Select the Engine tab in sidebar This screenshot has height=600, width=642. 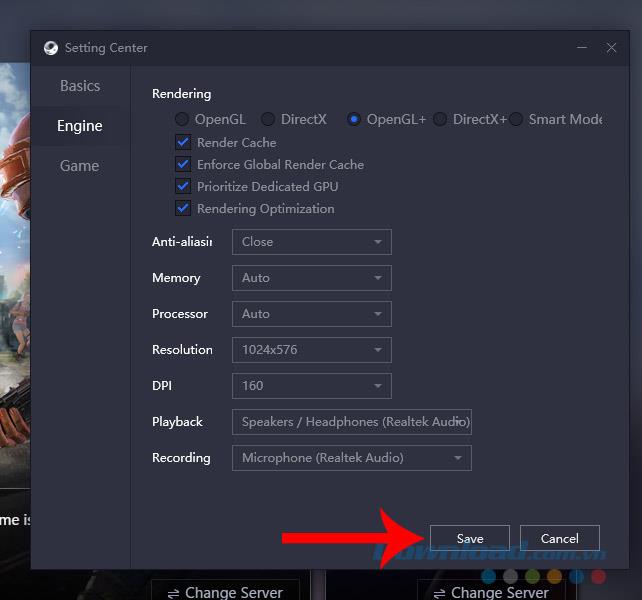click(x=80, y=126)
